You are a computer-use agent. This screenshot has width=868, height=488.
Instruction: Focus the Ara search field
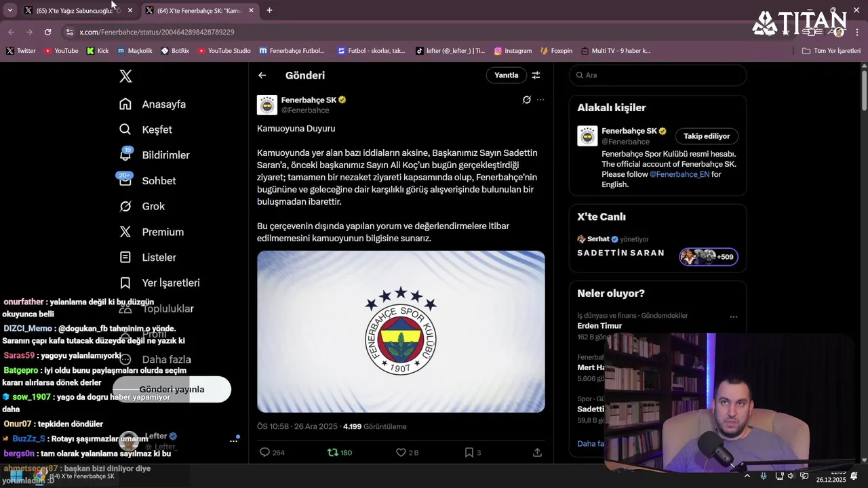click(658, 75)
